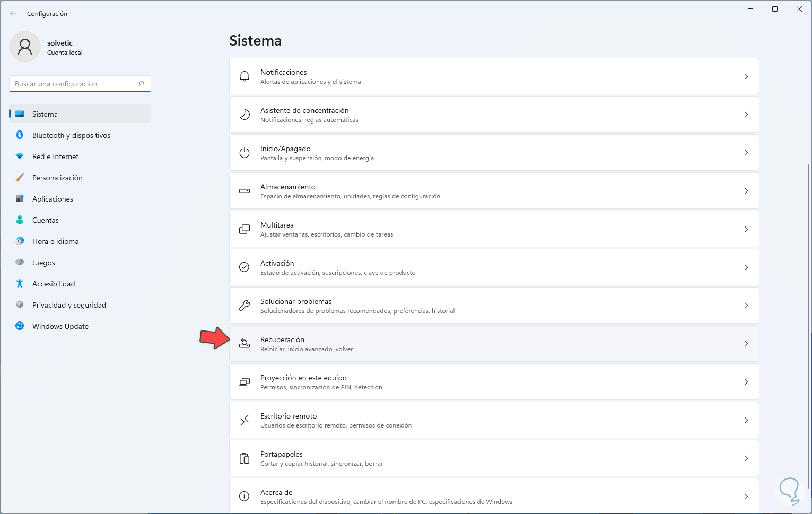
Task: Click the Almacenamiento drive icon
Action: click(x=245, y=191)
